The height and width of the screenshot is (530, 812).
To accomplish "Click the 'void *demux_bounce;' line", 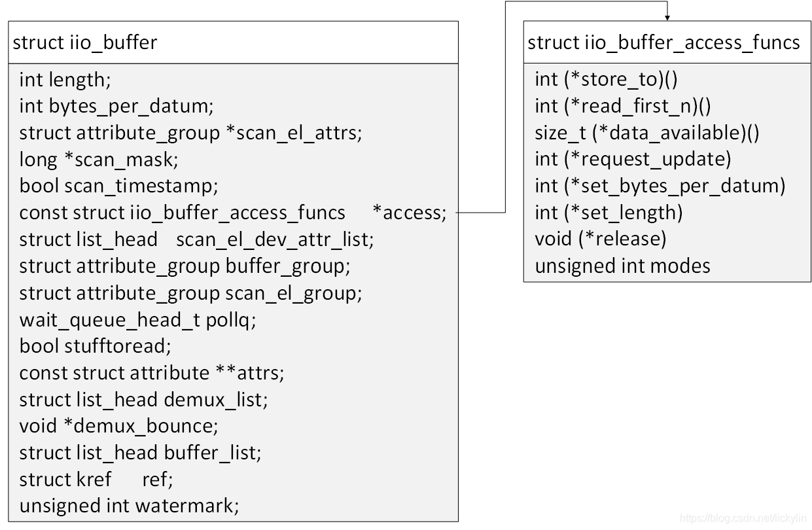I will click(x=118, y=426).
